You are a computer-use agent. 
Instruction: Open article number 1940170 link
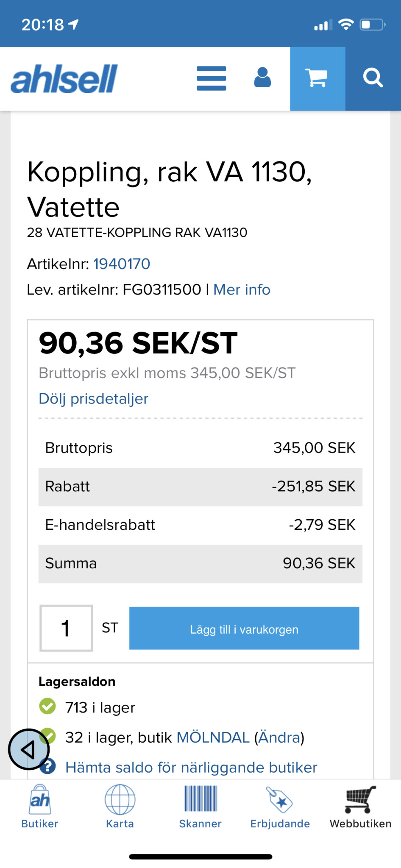point(122,264)
